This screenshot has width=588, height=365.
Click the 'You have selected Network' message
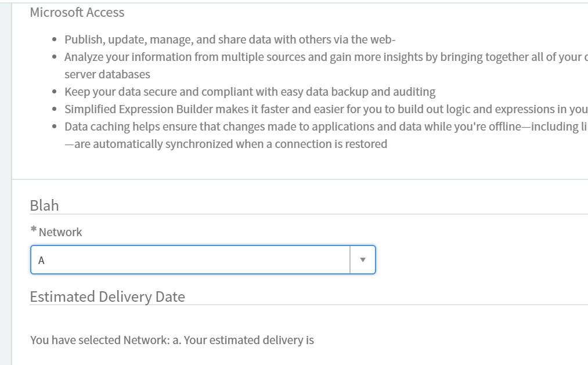click(x=172, y=340)
